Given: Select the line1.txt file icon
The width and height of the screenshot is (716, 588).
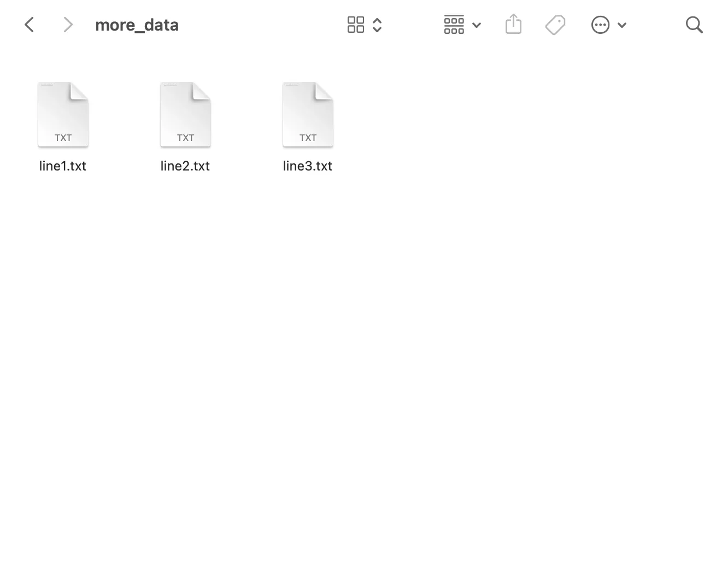Looking at the screenshot, I should (63, 114).
